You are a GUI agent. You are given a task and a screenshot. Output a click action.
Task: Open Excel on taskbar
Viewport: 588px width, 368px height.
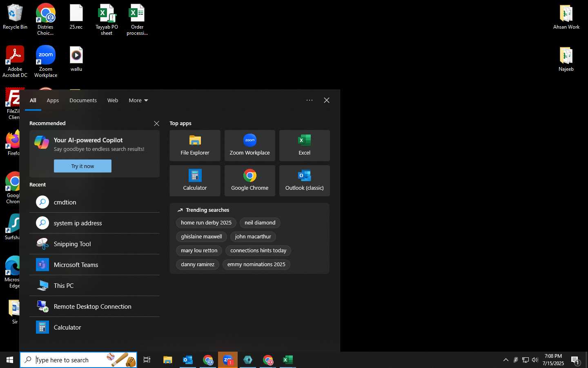coord(288,360)
